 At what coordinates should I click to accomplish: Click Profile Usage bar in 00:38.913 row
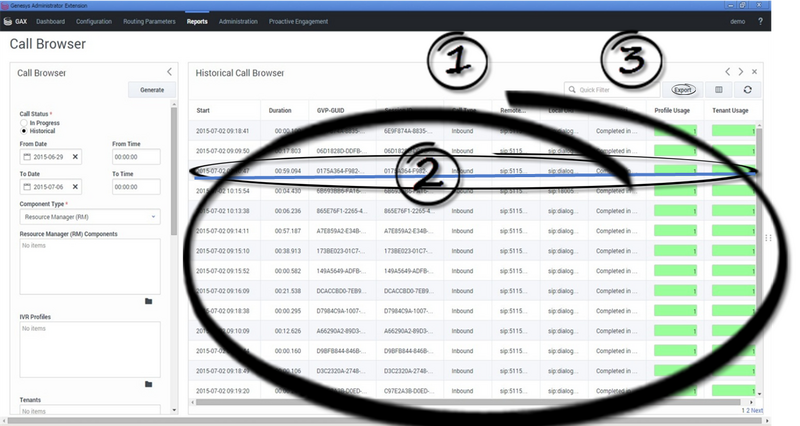(x=676, y=251)
